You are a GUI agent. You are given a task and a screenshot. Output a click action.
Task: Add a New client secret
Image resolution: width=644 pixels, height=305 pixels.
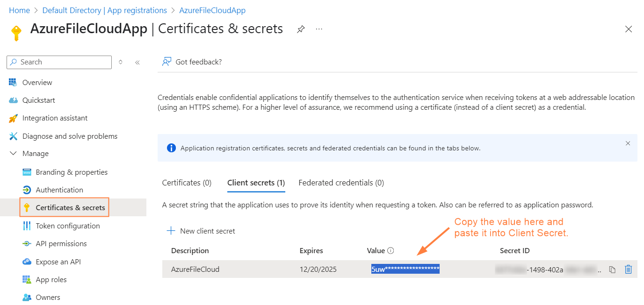click(x=202, y=231)
